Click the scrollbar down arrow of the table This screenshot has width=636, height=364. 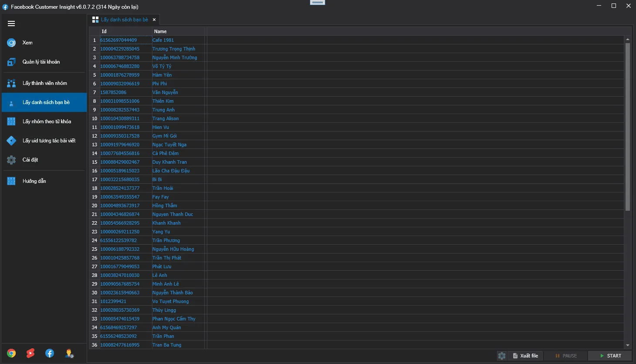click(x=628, y=345)
